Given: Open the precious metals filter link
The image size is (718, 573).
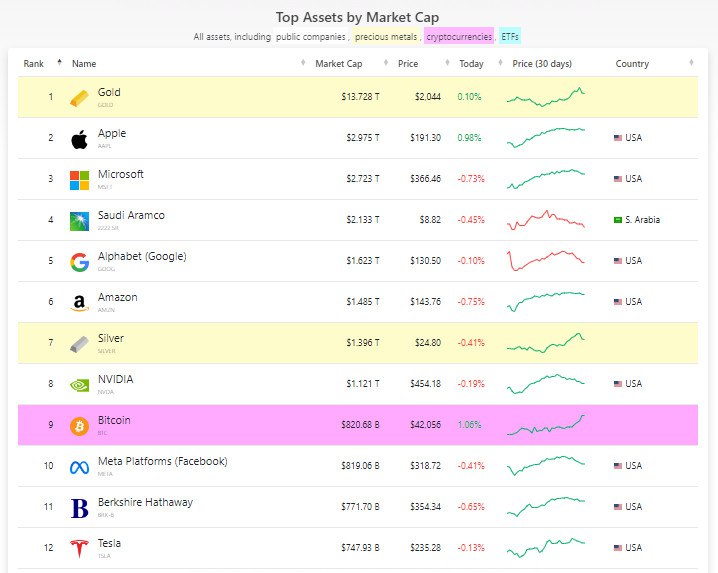Looking at the screenshot, I should (x=386, y=37).
